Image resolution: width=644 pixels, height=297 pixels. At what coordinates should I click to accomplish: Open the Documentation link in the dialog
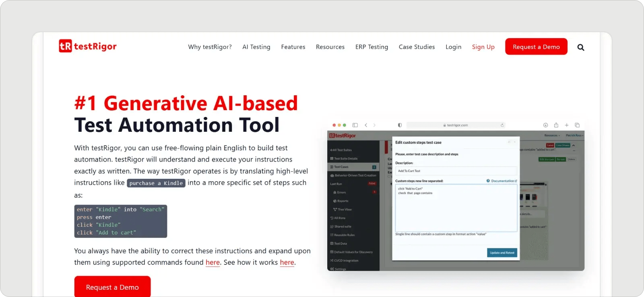click(502, 181)
